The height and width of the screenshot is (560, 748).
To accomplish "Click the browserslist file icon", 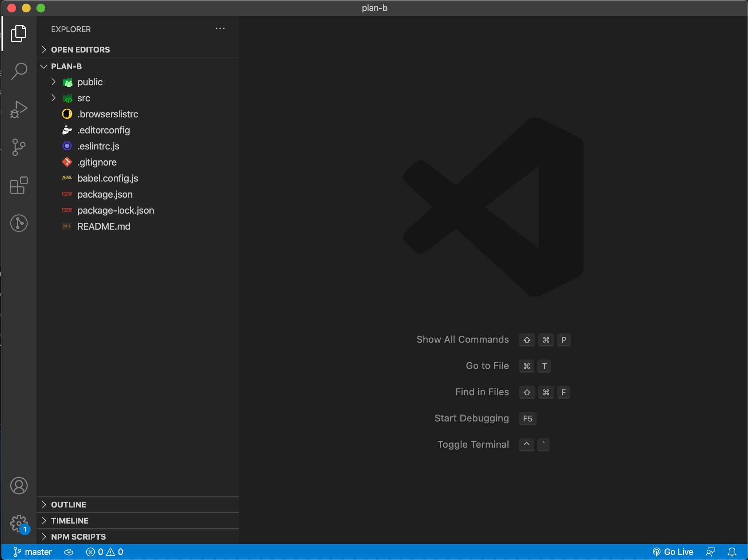I will (x=67, y=114).
